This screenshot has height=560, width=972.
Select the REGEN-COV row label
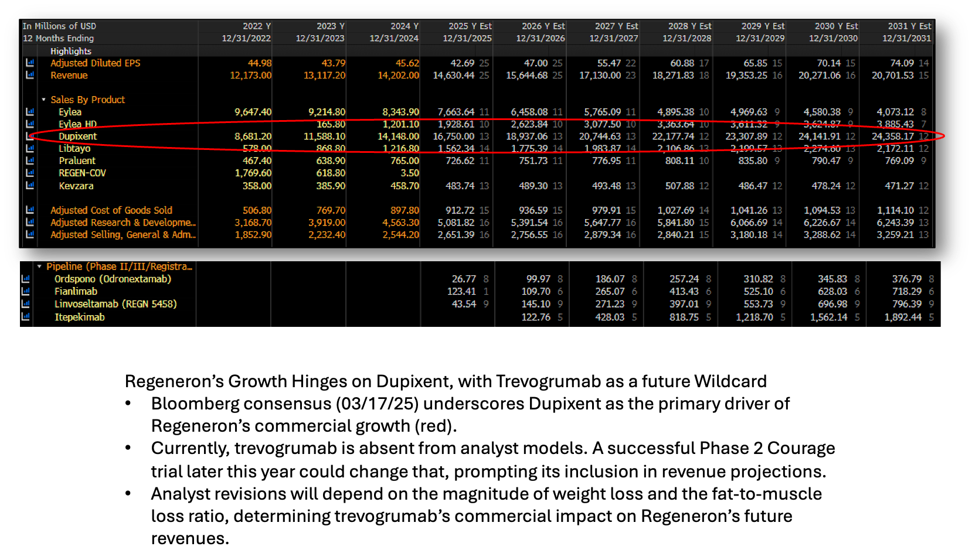coord(82,173)
